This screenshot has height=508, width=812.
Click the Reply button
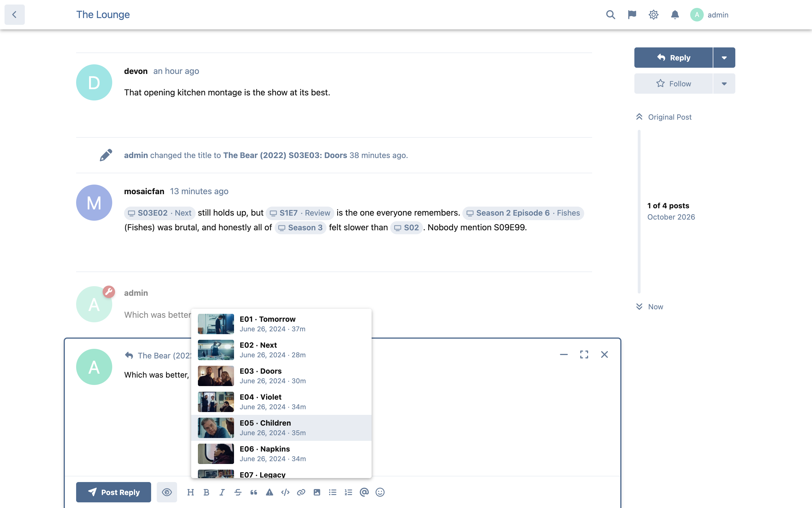tap(673, 58)
